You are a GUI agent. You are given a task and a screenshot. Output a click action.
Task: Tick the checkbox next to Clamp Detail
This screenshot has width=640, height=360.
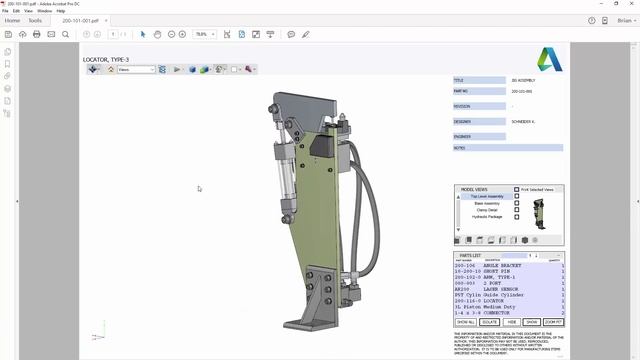click(517, 210)
